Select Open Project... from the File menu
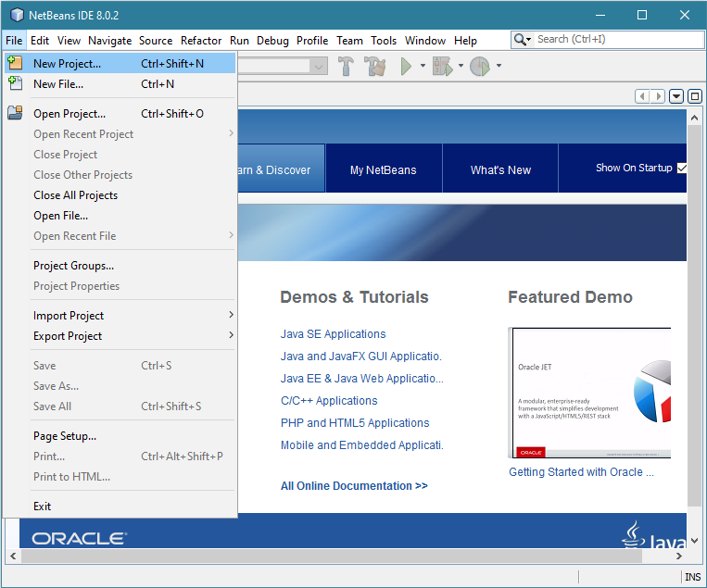The width and height of the screenshot is (707, 588). 120,114
